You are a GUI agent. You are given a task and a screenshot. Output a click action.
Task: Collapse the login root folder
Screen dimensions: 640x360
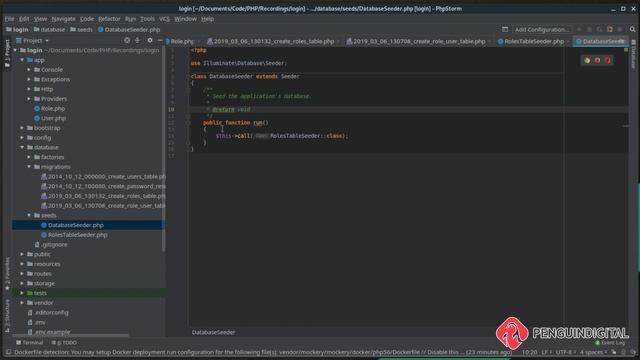15,50
